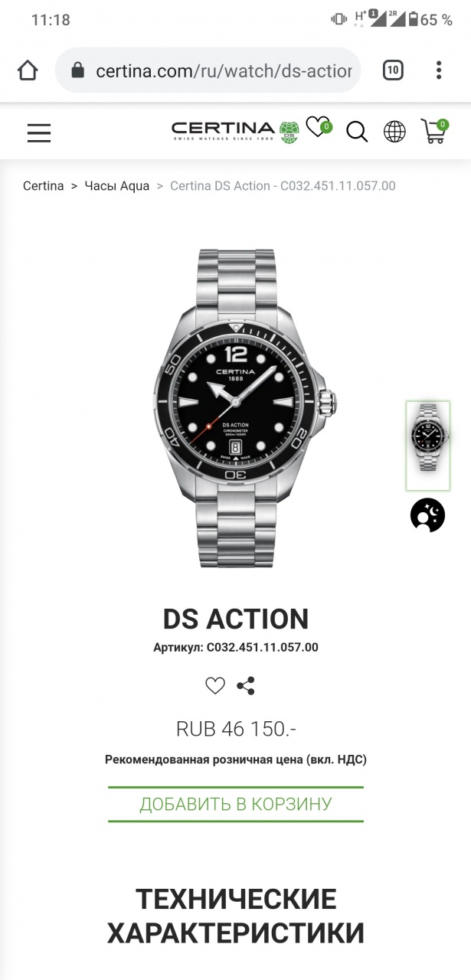Open the Часы Aqua breadcrumb

point(117,186)
